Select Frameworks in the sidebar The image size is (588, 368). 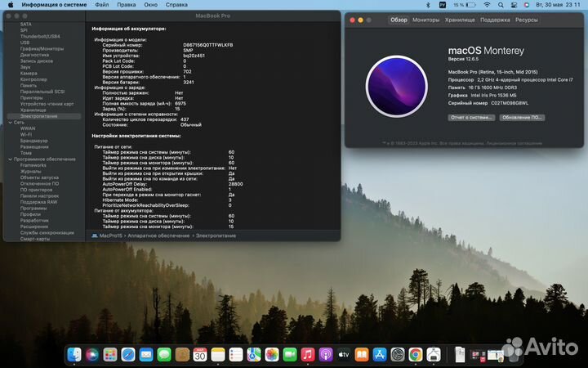tap(33, 165)
